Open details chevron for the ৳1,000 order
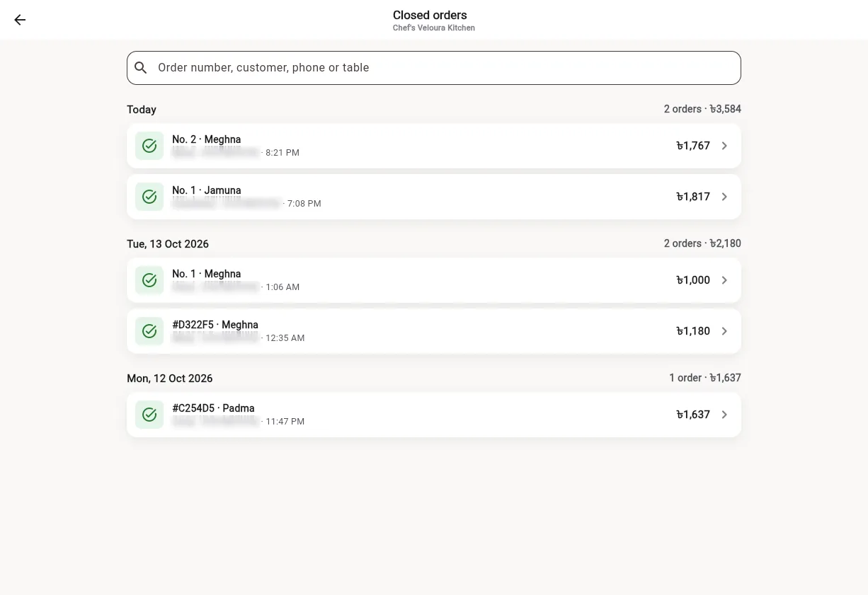 724,280
